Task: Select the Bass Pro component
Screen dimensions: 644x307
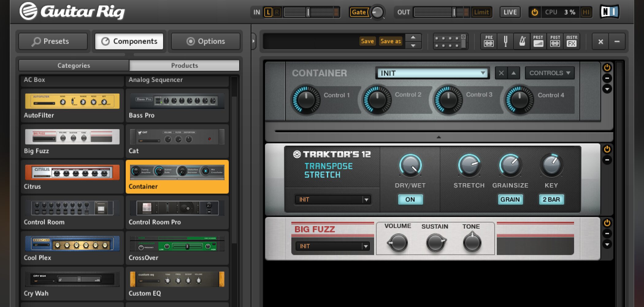Action: pos(177,106)
